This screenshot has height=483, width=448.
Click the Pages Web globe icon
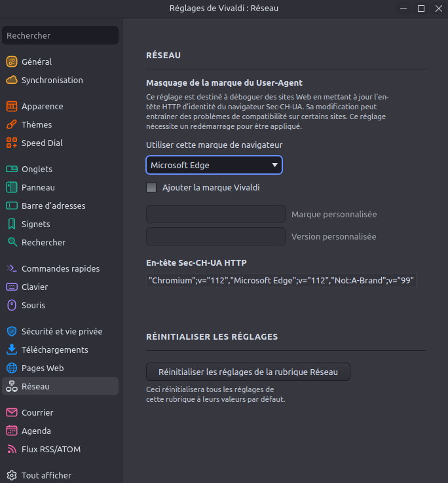12,368
